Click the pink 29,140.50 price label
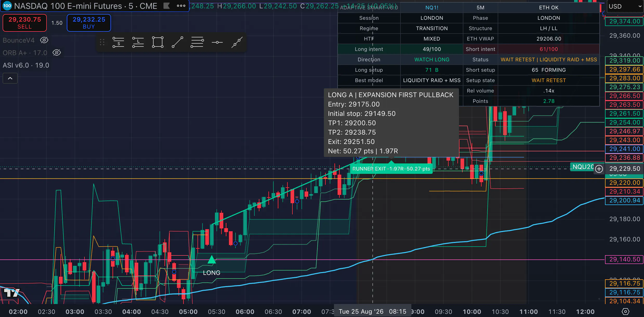Image resolution: width=644 pixels, height=317 pixels. click(625, 259)
